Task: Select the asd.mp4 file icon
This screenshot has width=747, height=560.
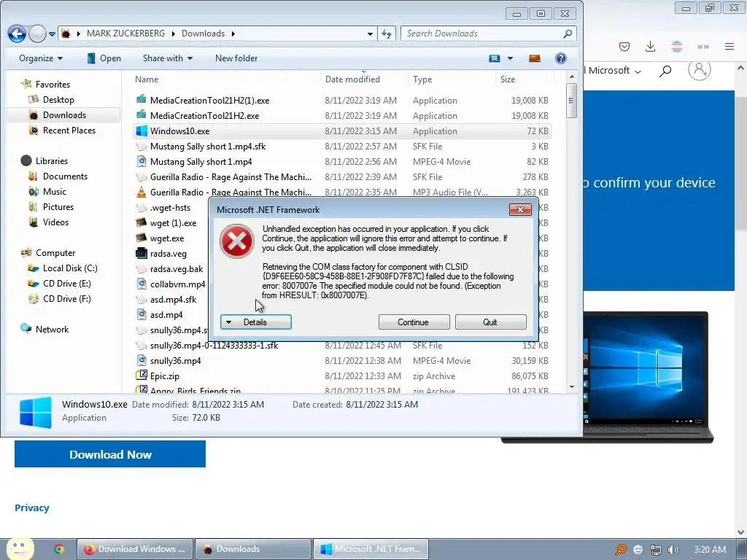Action: coord(141,314)
